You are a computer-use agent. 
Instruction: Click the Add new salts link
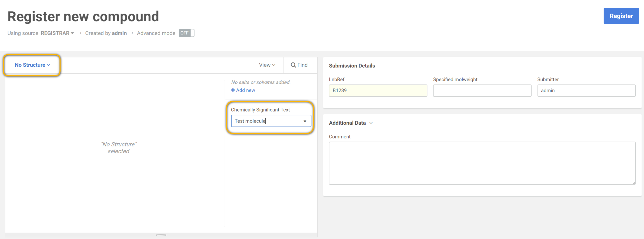[245, 90]
